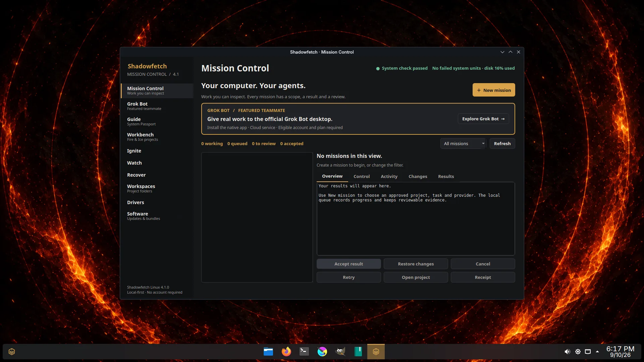Open the clock showing 6:17 PM
Screen dimensions: 644x362
pos(620,352)
